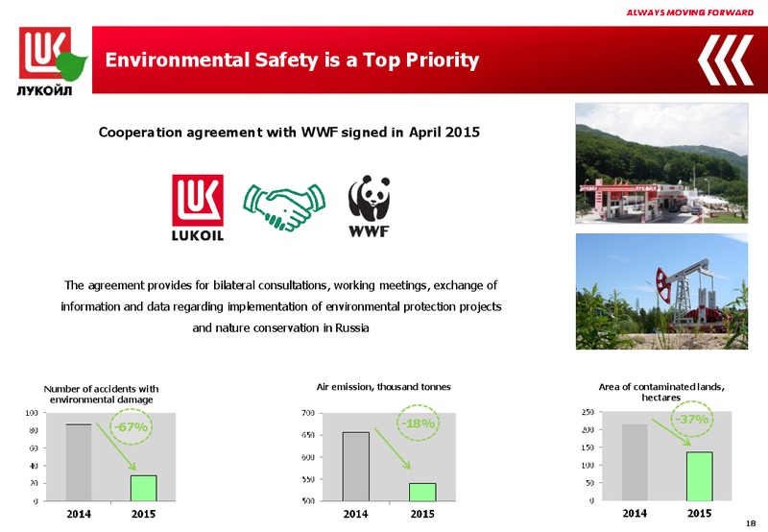Select the -37% dashed circle badge
Screen dimensions: 768x532
pos(691,420)
